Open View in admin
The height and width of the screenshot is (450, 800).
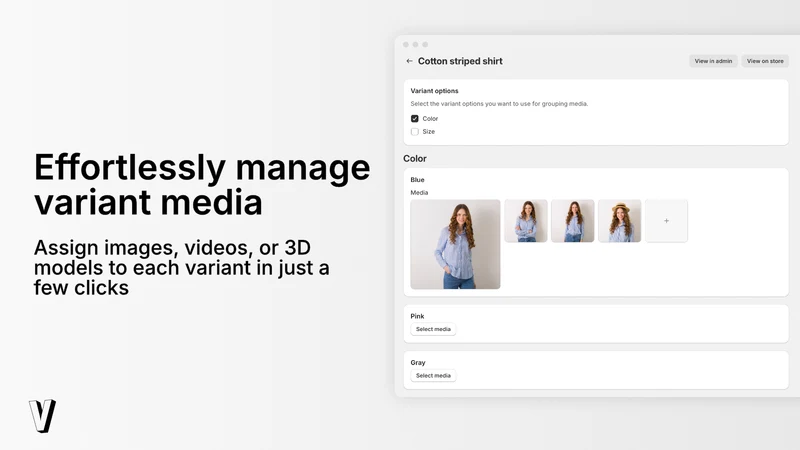[x=713, y=61]
